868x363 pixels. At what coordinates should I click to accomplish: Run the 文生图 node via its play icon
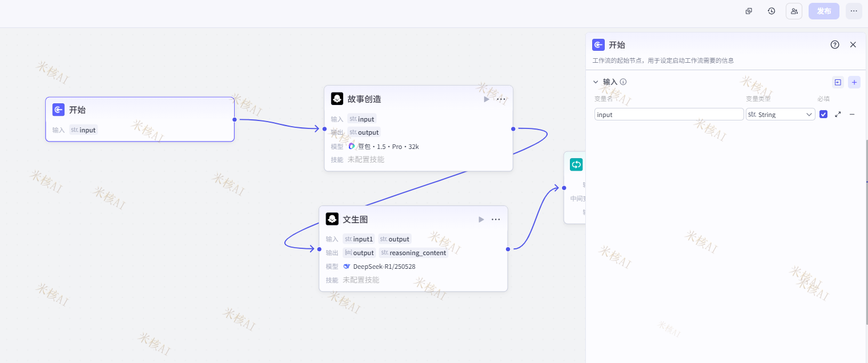click(x=481, y=219)
